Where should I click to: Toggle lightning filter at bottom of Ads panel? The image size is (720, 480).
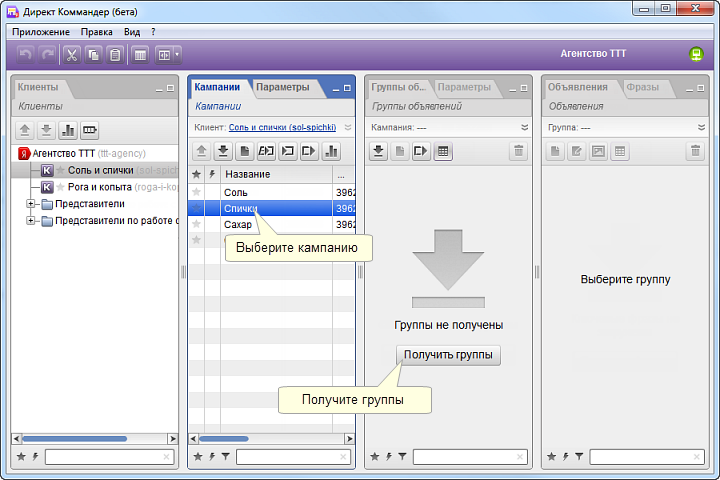565,457
